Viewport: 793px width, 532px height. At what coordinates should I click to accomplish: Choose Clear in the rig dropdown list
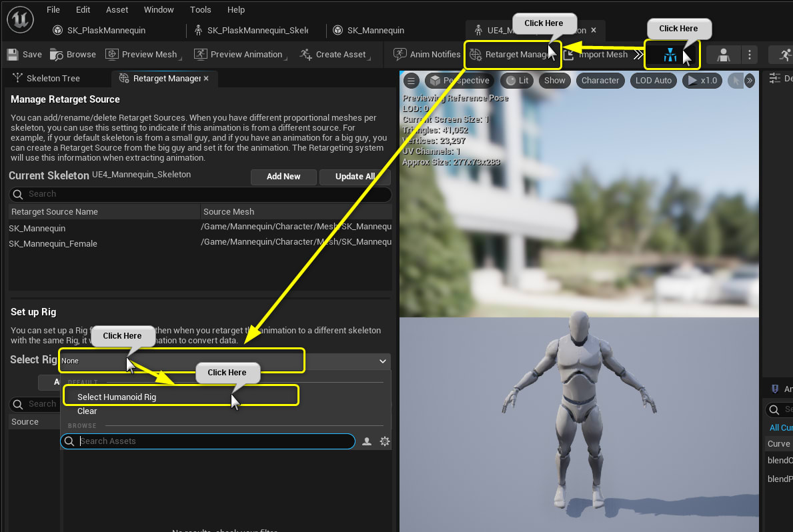click(x=87, y=411)
